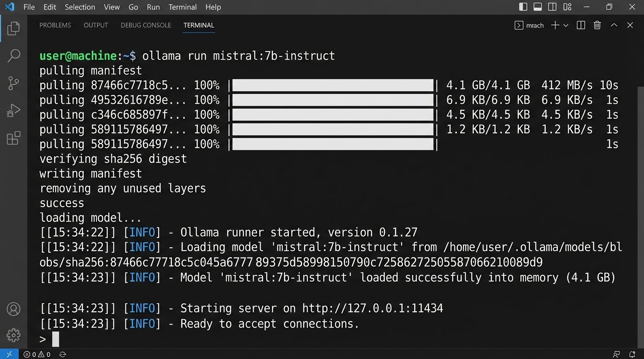This screenshot has height=359, width=644.
Task: Open the Source Control view
Action: [x=14, y=83]
